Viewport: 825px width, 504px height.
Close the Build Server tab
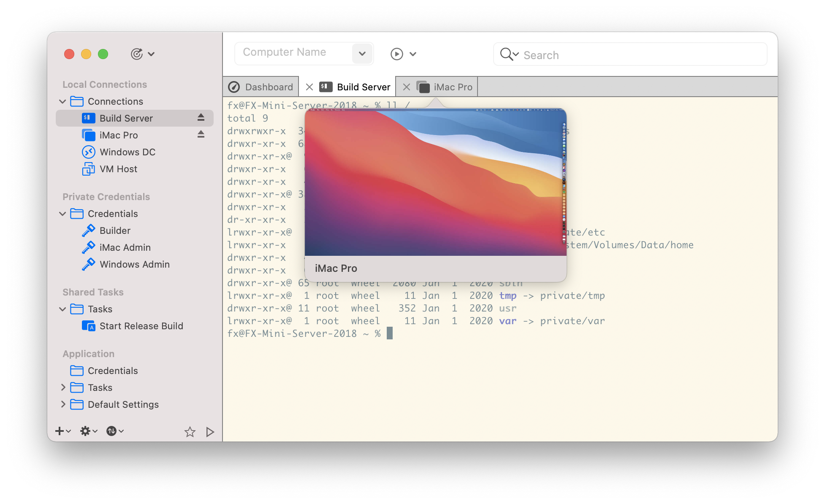[309, 87]
